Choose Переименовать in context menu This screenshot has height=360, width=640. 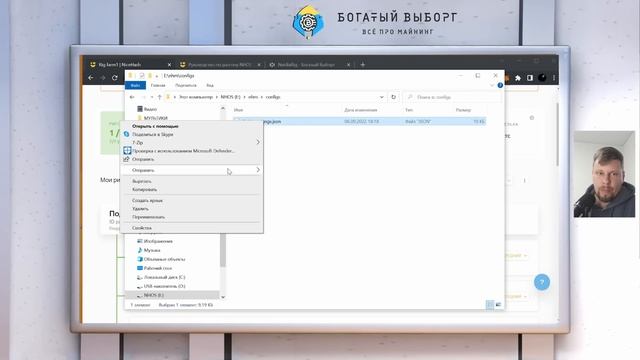(x=149, y=217)
